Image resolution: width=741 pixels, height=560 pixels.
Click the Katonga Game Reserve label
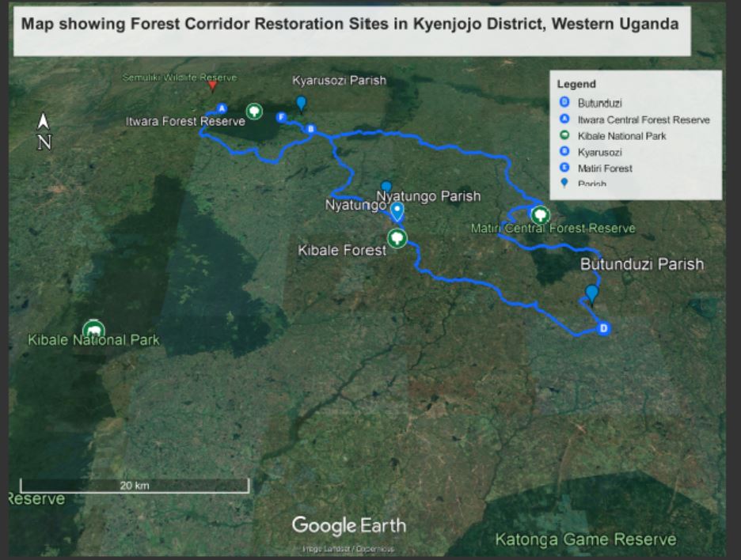pos(585,539)
